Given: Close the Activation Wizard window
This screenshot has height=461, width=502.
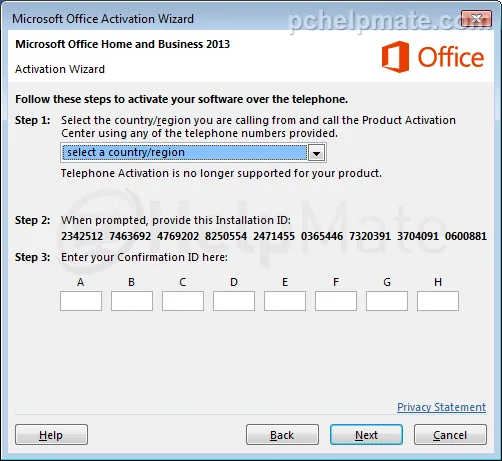Looking at the screenshot, I should tap(476, 18).
